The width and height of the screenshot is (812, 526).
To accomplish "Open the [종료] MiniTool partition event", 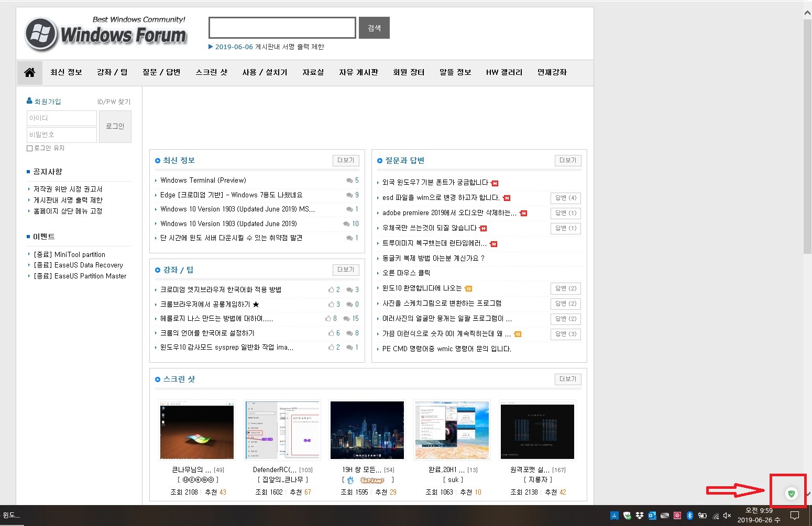I will tap(69, 254).
